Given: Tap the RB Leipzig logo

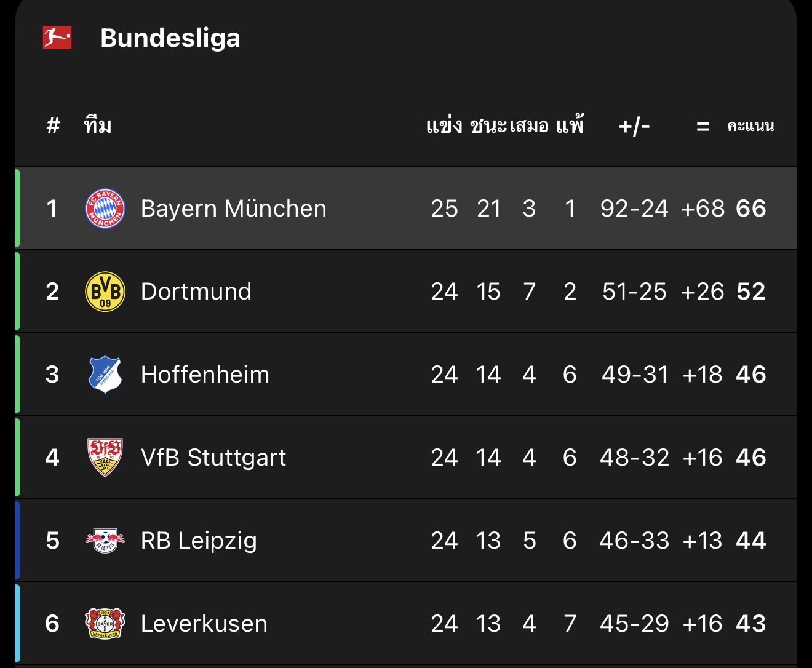Looking at the screenshot, I should (x=105, y=541).
